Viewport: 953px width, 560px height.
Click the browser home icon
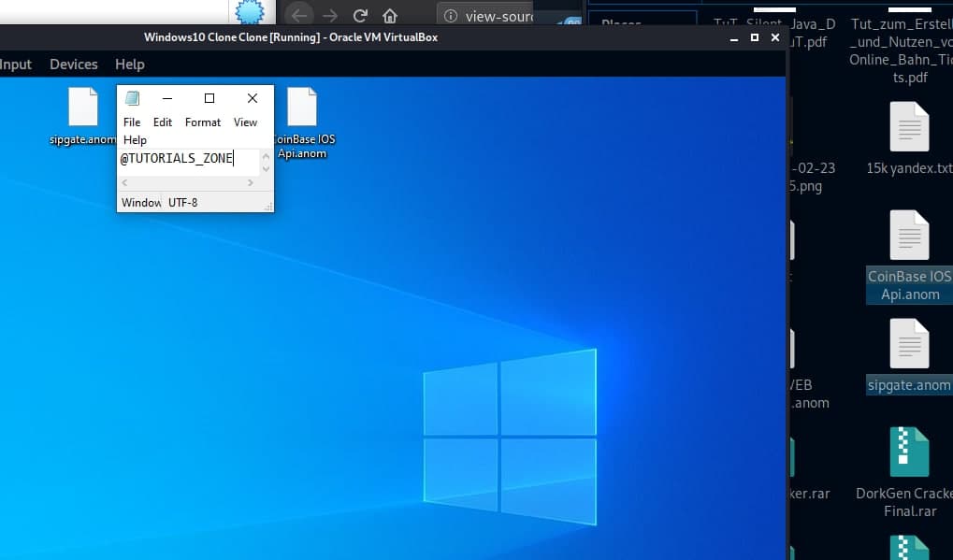[390, 15]
